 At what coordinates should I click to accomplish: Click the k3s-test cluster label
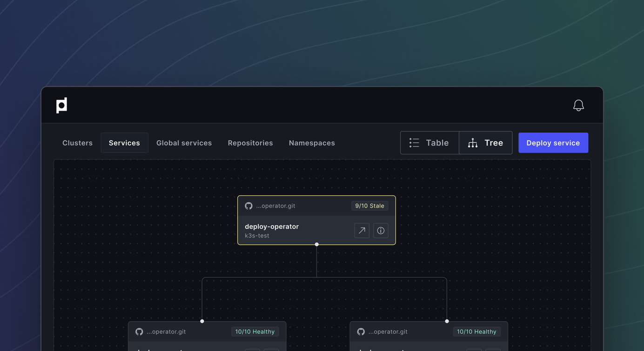(x=257, y=236)
